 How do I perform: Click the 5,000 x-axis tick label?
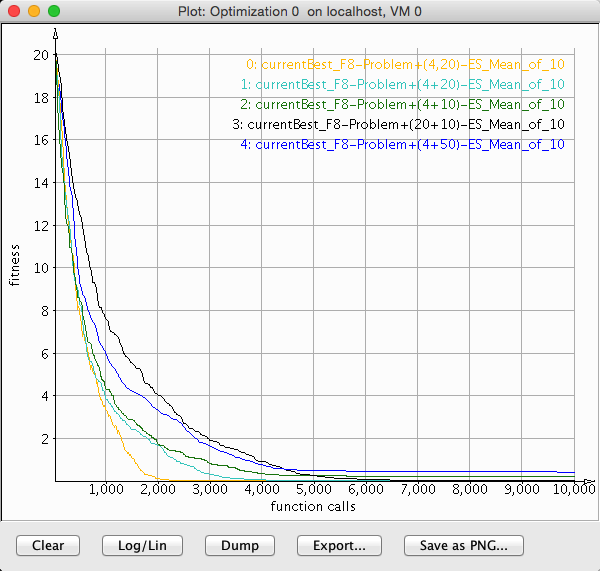point(314,490)
